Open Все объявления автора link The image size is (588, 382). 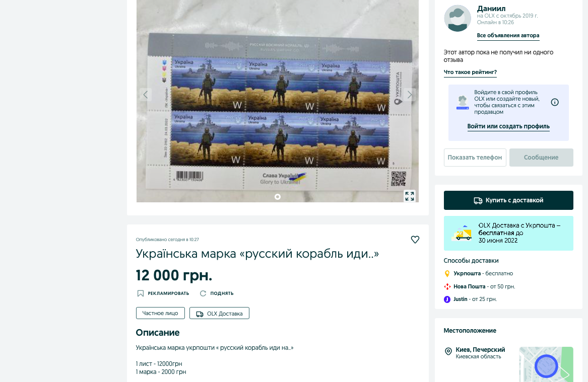click(508, 36)
